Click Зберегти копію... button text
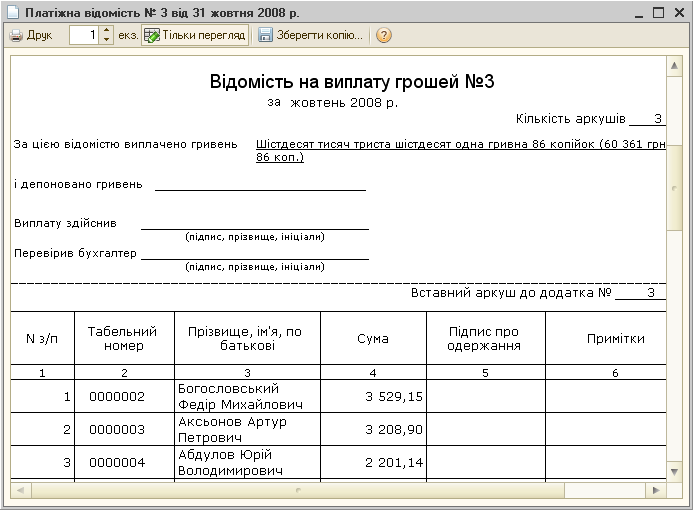The image size is (693, 510). pos(320,35)
